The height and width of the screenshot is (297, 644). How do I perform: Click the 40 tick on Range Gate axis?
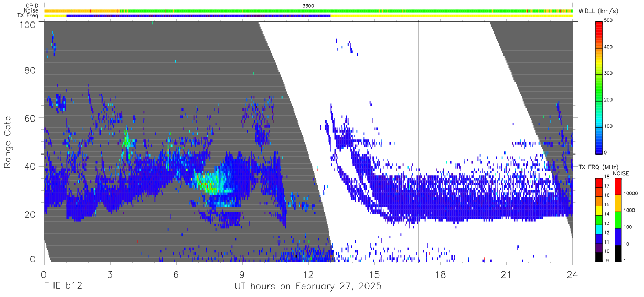[x=30, y=166]
